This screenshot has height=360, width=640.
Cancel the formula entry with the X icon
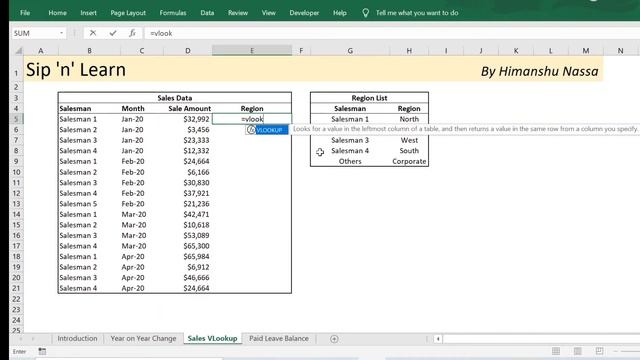point(93,33)
